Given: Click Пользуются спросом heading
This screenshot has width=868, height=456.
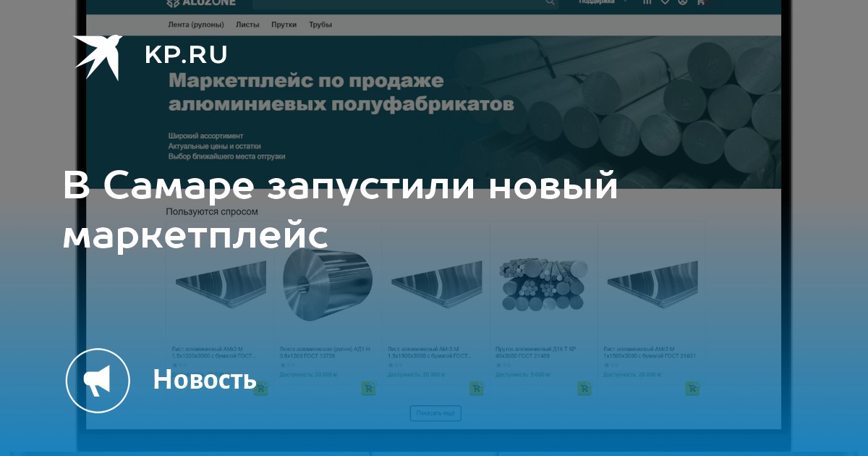Looking at the screenshot, I should [212, 212].
